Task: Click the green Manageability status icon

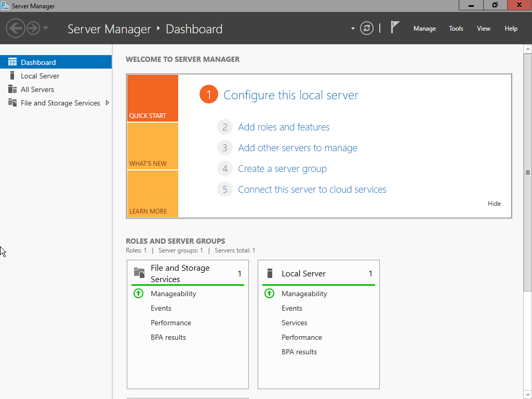Action: pos(138,293)
